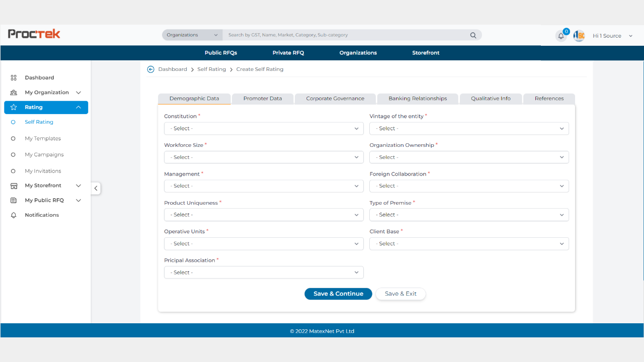Open Dashboard from the sidebar

pos(39,78)
